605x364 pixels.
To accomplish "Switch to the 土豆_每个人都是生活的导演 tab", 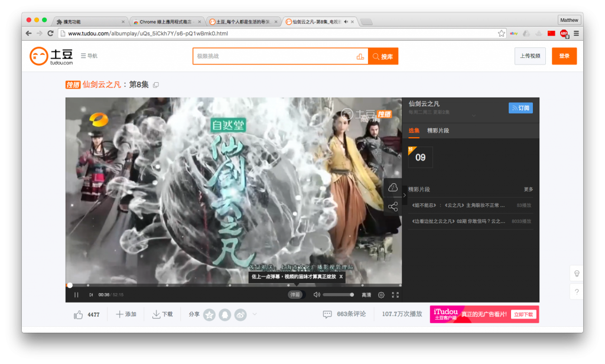I will coord(243,22).
